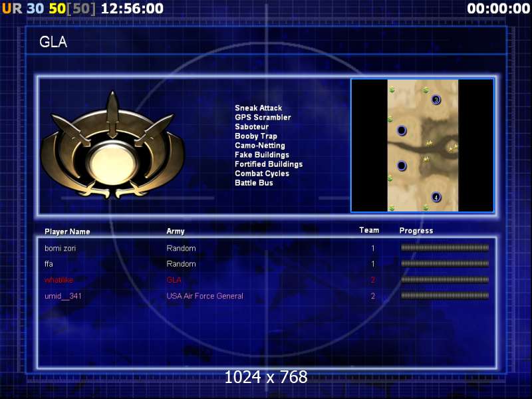Click the Camo-Netting entry

260,145
